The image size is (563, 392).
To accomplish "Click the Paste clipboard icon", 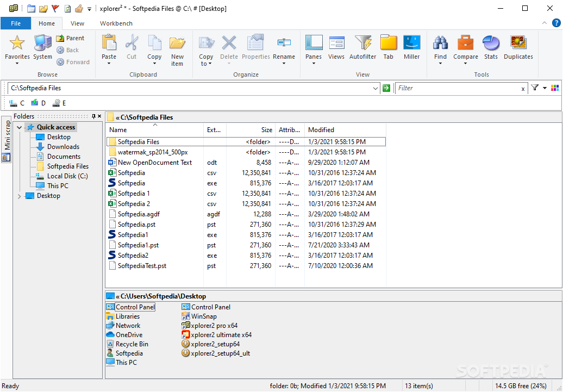I will 109,43.
